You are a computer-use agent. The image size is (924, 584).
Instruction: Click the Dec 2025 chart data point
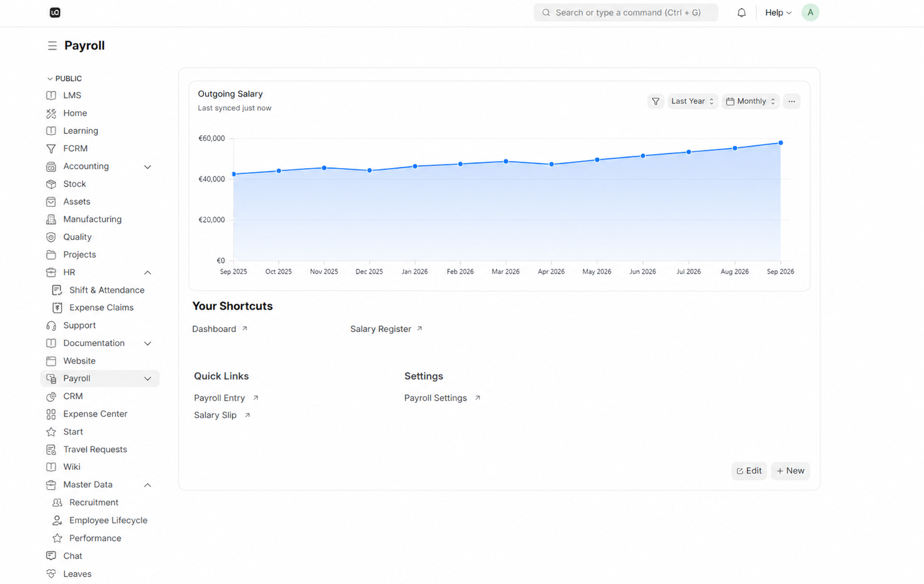370,170
